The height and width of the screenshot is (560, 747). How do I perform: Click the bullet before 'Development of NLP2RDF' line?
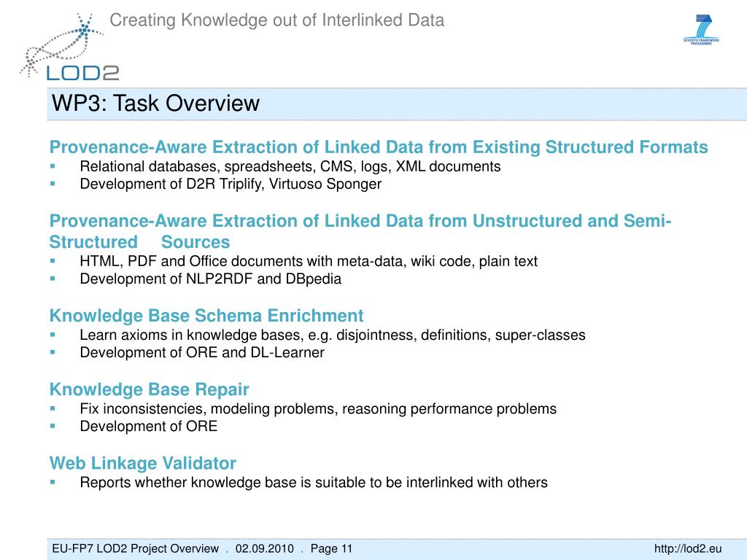click(x=53, y=279)
